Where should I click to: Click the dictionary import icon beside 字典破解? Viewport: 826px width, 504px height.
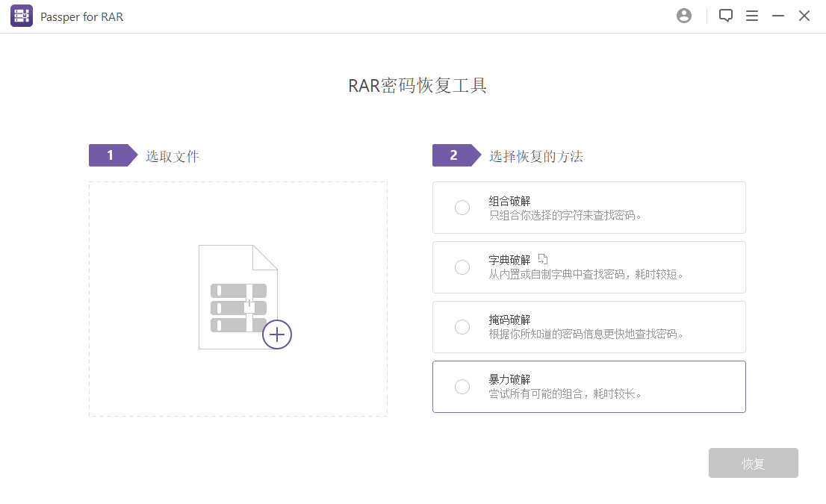[x=543, y=259]
